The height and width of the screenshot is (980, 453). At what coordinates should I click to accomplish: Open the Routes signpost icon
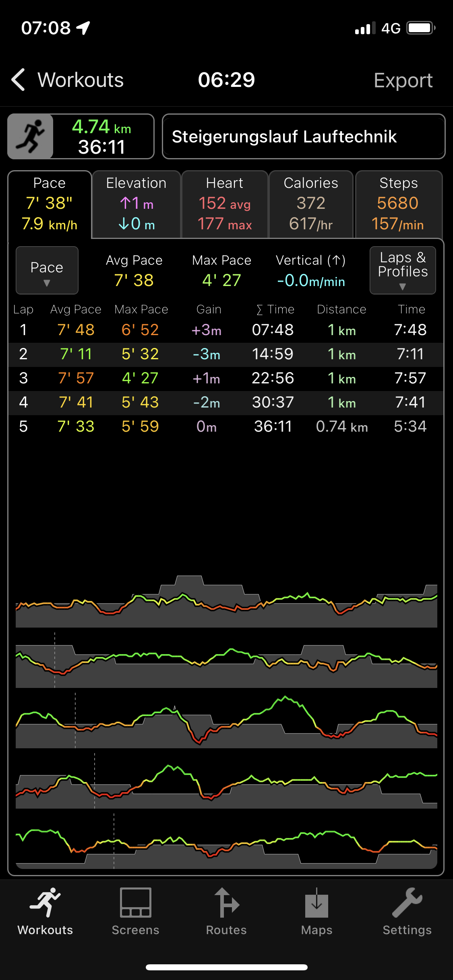pyautogui.click(x=226, y=903)
